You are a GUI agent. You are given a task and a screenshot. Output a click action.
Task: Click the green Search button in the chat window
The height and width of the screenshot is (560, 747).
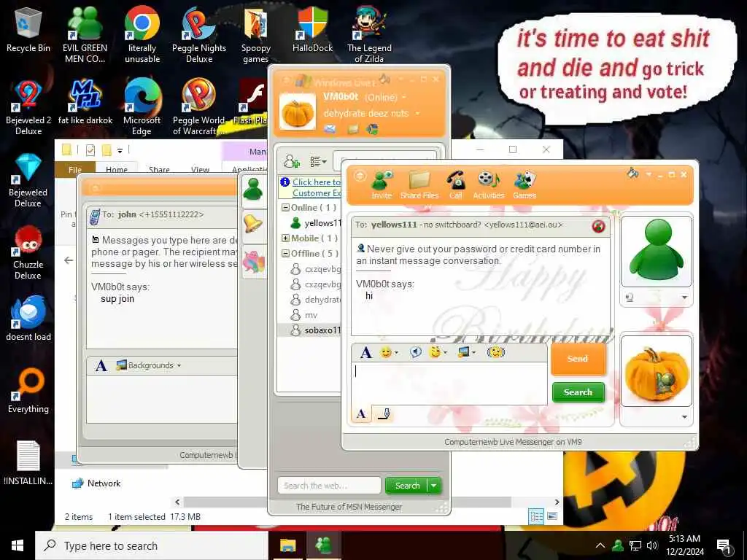point(578,392)
